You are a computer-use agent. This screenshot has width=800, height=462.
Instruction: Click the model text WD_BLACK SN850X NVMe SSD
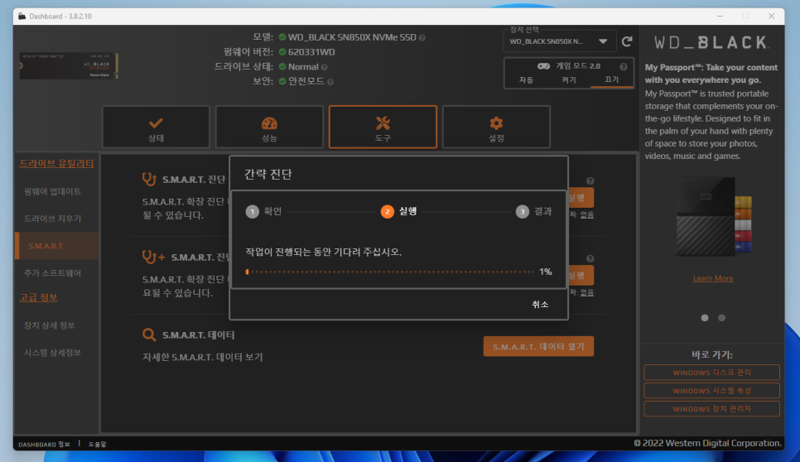[352, 37]
